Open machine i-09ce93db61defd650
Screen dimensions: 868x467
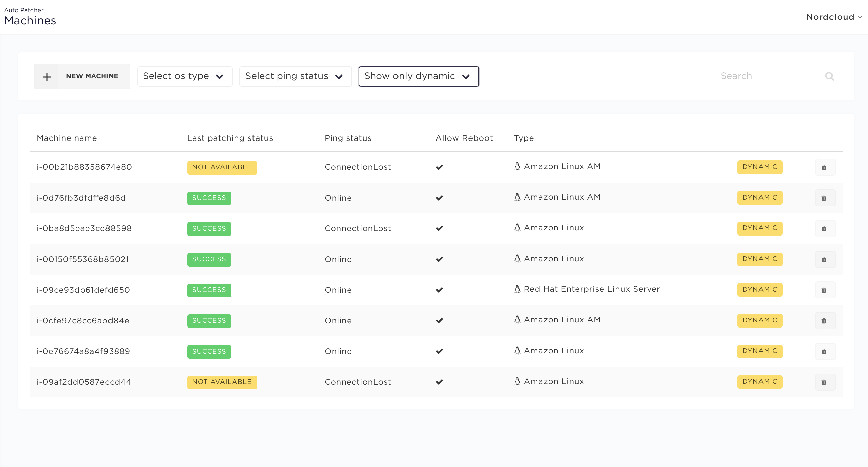tap(83, 290)
